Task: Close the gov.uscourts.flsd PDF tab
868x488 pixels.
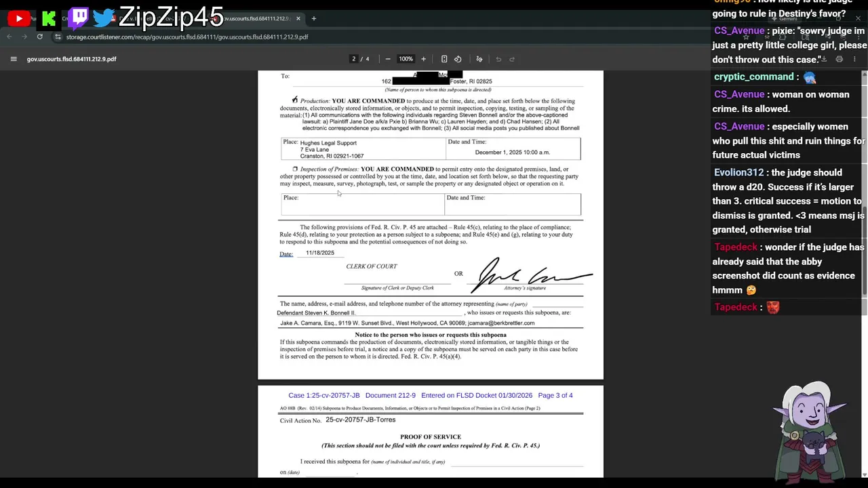Action: tap(298, 18)
